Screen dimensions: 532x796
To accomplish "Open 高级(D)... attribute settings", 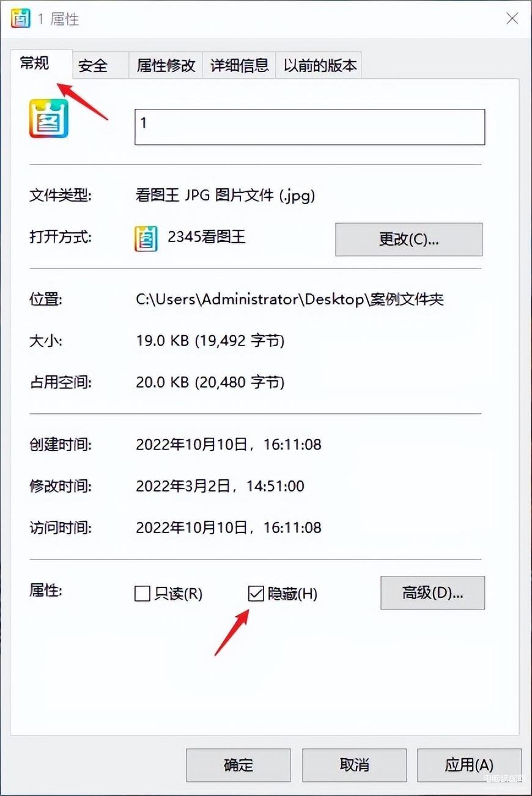I will point(433,592).
